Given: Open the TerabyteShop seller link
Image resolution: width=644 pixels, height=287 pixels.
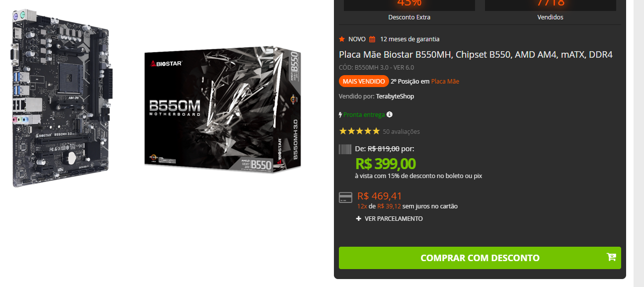Looking at the screenshot, I should 395,96.
